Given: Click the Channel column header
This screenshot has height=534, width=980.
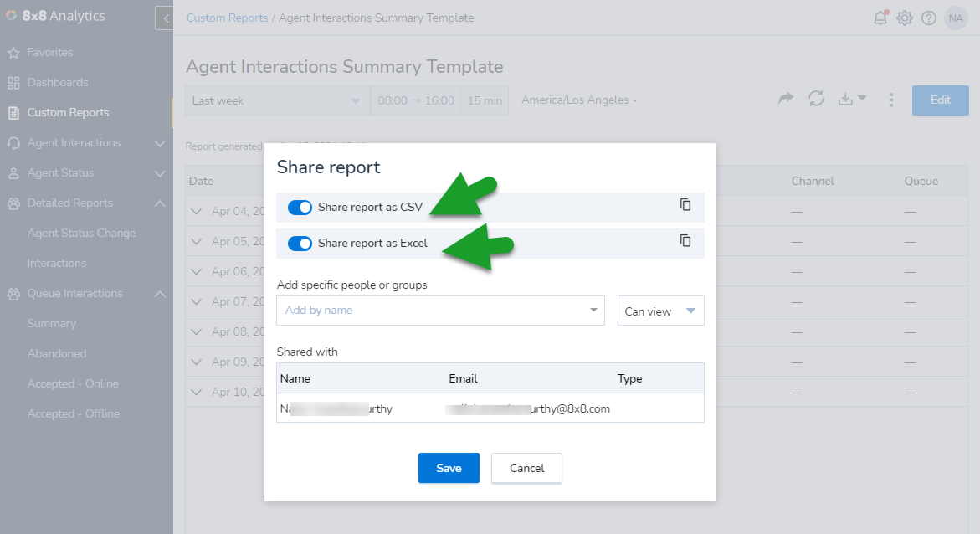Looking at the screenshot, I should (813, 182).
